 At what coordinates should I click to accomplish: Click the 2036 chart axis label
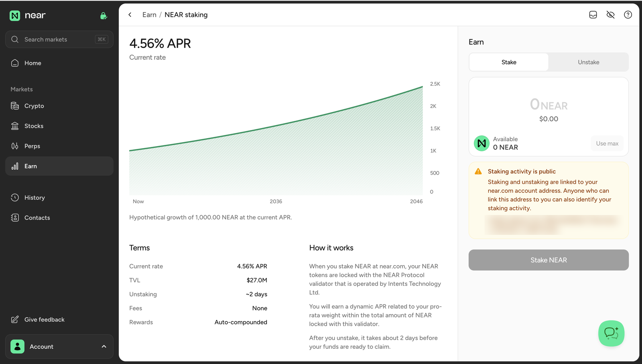(276, 201)
